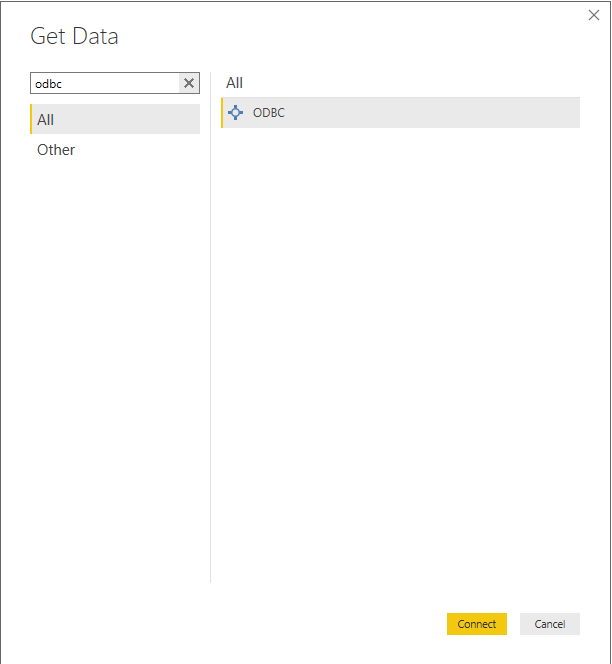Click into the search field containing odbc
Screen dimensions: 612x664
click(x=104, y=83)
